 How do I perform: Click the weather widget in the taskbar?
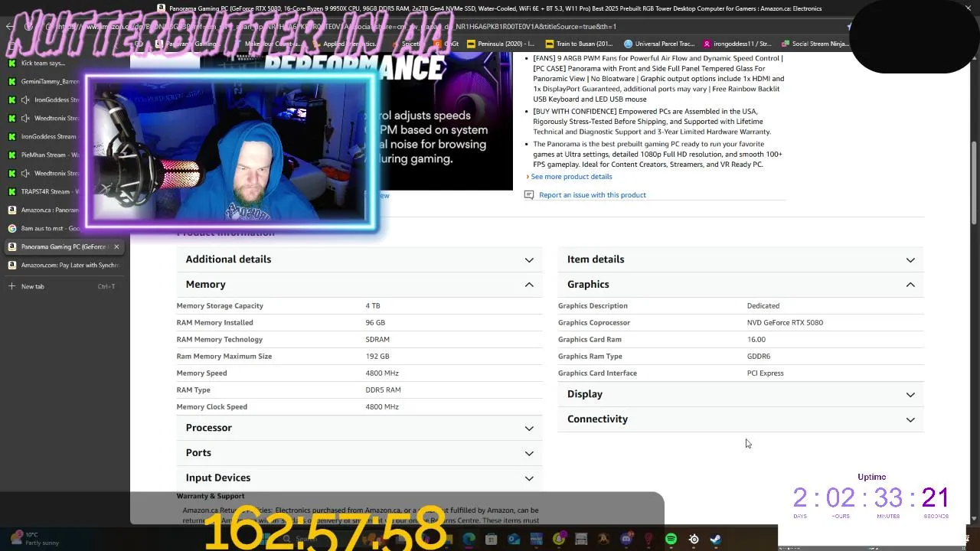(34, 539)
